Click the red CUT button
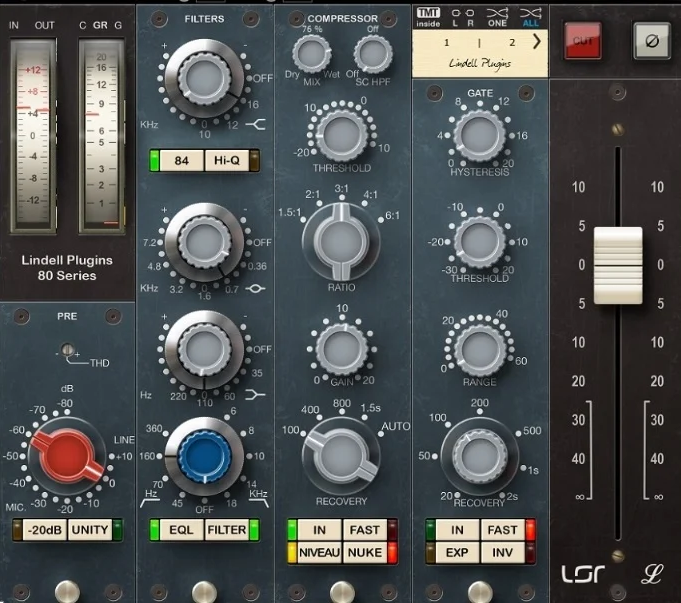Image resolution: width=681 pixels, height=603 pixels. coord(582,41)
